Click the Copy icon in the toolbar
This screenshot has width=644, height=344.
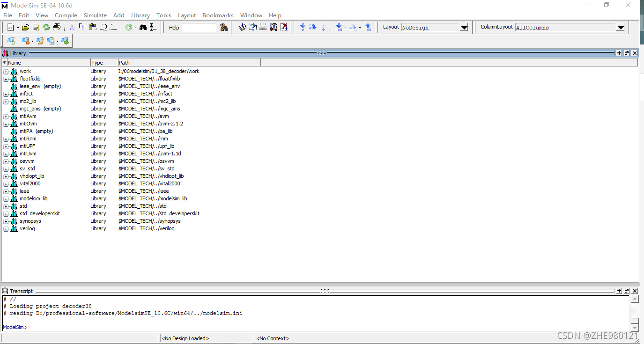[x=82, y=28]
